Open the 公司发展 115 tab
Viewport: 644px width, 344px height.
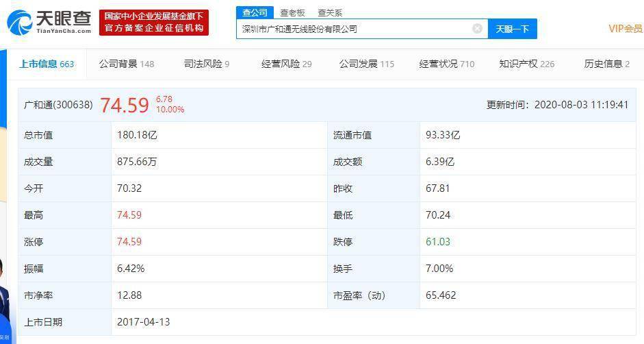pyautogui.click(x=366, y=64)
